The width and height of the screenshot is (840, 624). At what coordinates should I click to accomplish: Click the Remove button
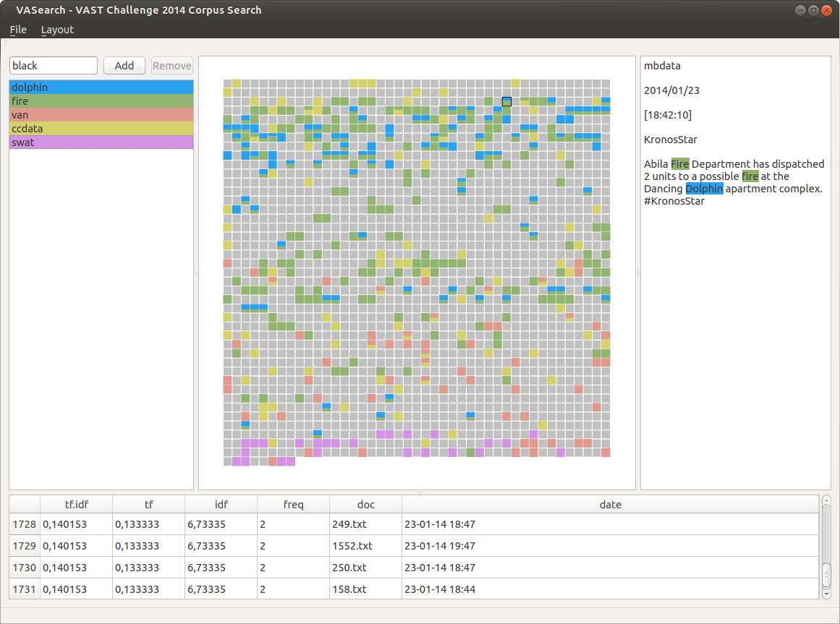pos(172,65)
